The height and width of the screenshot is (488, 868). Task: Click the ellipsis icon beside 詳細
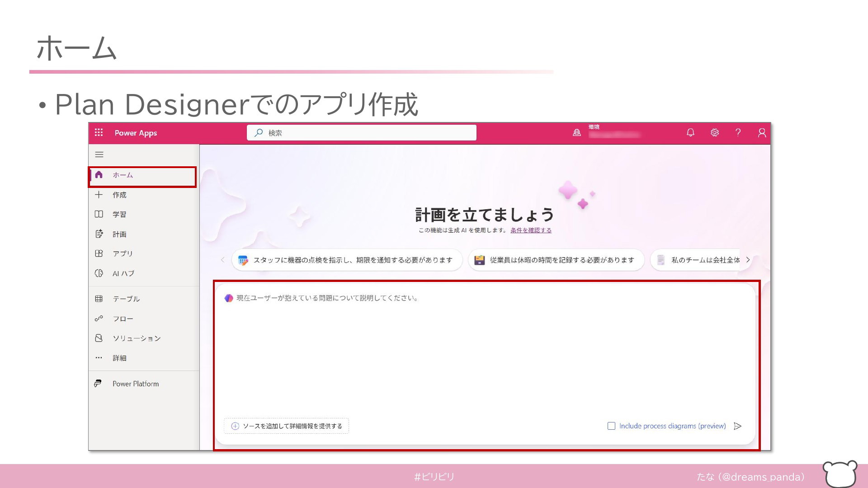coord(99,357)
